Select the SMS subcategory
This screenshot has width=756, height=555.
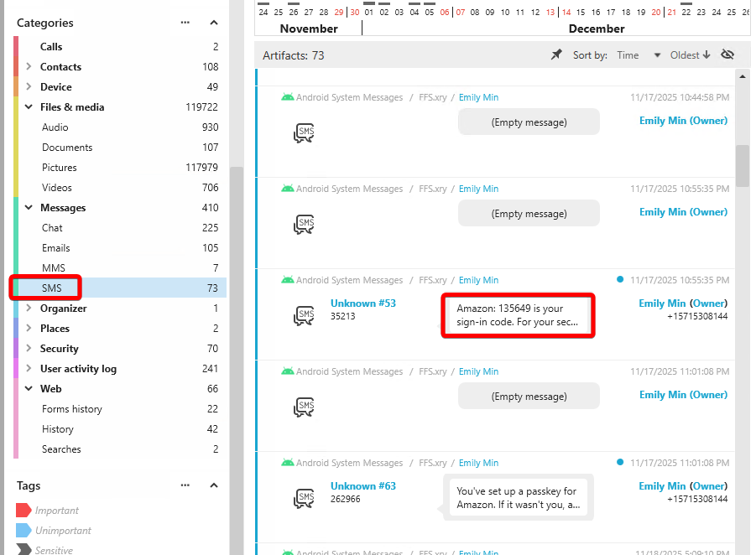click(120, 288)
